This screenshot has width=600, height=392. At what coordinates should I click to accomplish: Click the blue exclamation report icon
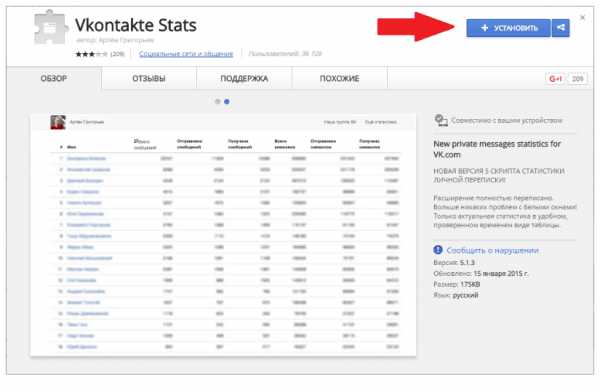pos(438,250)
